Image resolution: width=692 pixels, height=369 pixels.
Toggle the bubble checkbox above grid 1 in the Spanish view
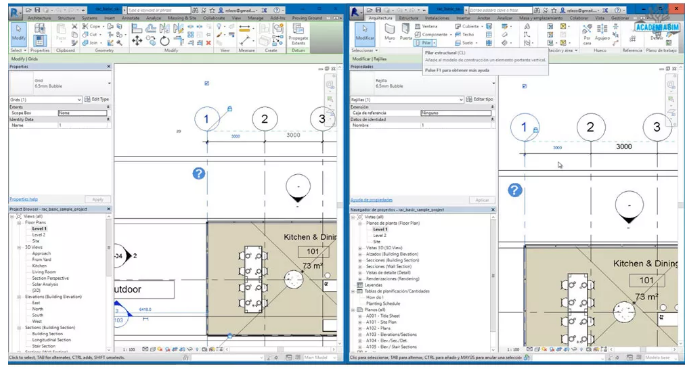click(524, 86)
